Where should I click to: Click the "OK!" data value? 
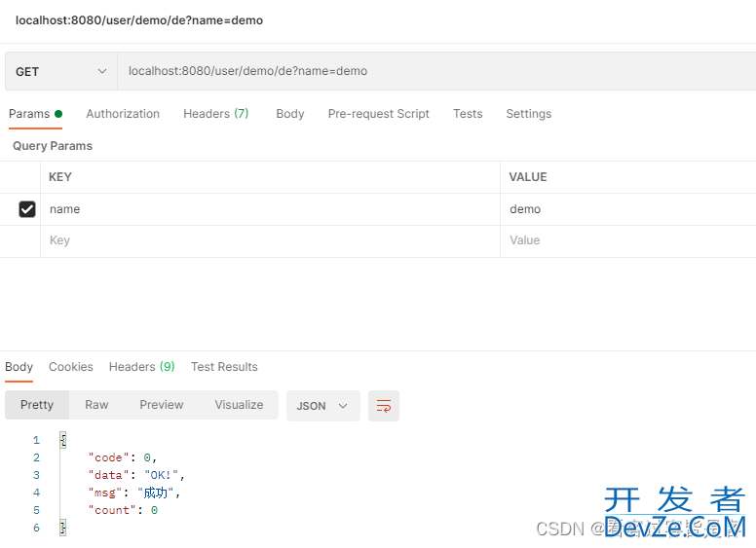tap(162, 475)
